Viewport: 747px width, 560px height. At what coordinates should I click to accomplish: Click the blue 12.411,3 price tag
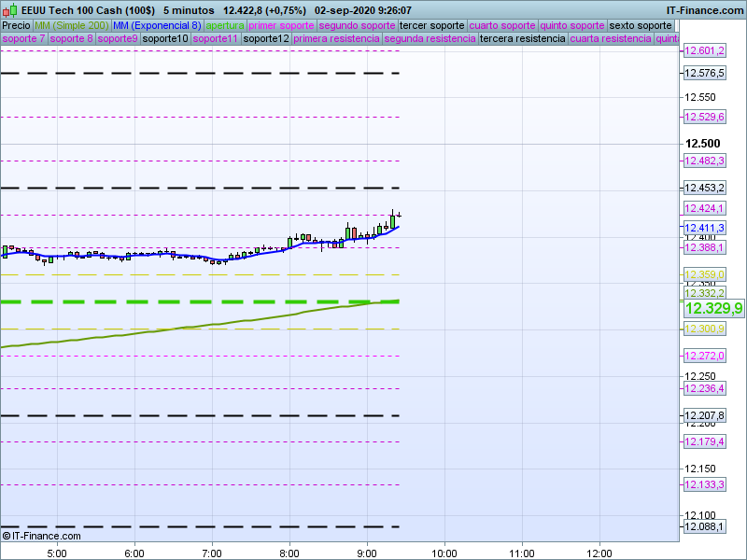tap(705, 228)
